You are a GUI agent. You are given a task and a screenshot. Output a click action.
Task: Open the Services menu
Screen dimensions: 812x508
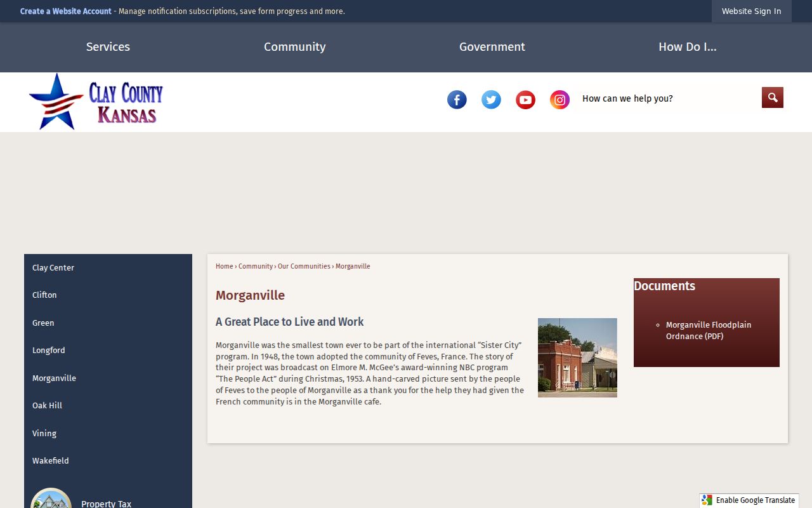(108, 47)
